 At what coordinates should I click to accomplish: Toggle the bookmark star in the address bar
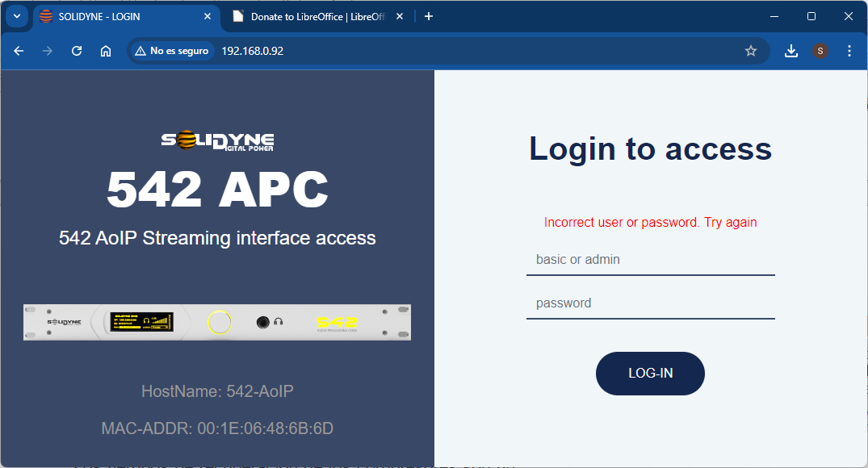pos(751,50)
